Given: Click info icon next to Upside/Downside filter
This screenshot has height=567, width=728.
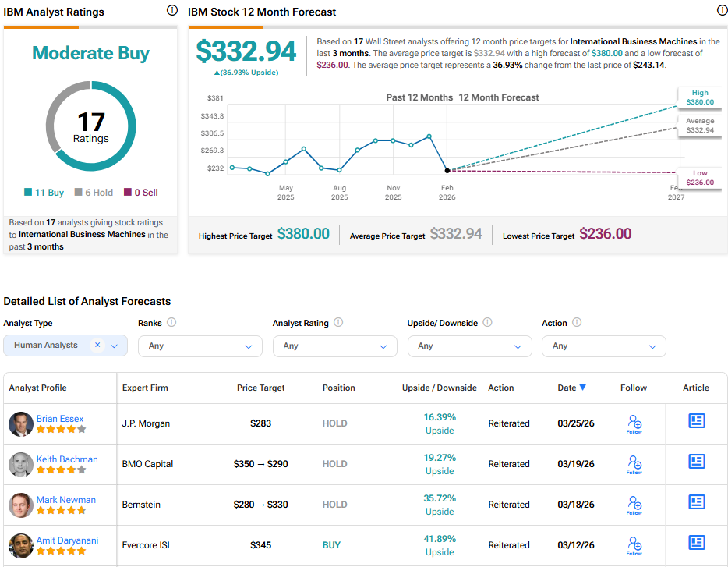Looking at the screenshot, I should [488, 322].
